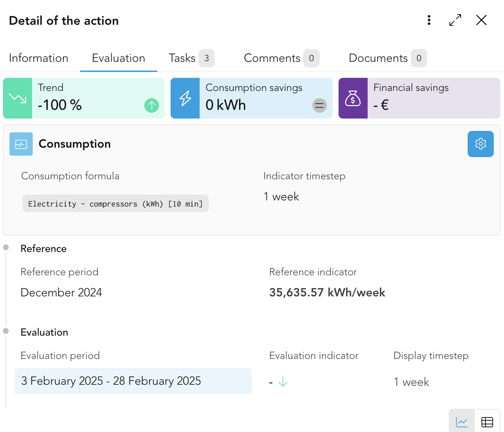Click the Consumption section monitor icon

click(21, 144)
